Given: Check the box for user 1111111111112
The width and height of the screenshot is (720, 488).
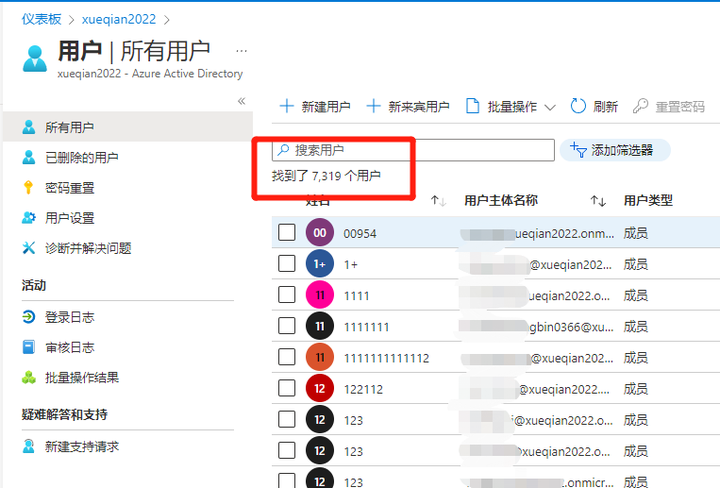Looking at the screenshot, I should [287, 357].
